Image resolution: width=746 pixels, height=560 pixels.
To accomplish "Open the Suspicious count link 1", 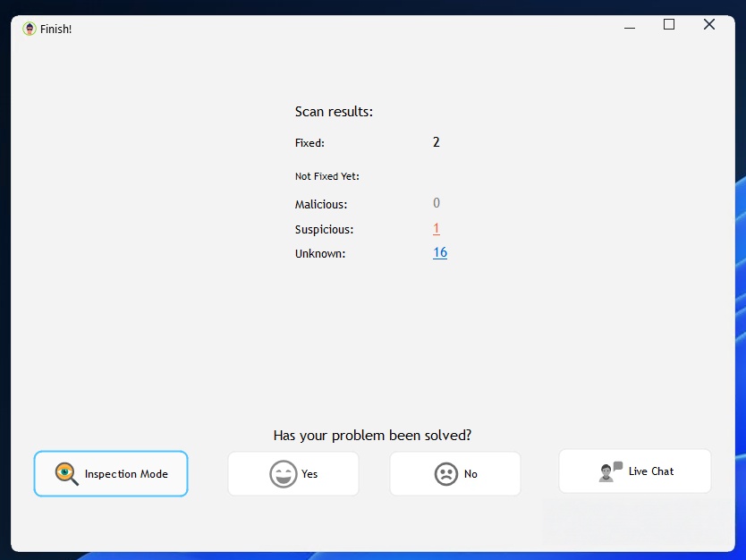I will coord(437,228).
